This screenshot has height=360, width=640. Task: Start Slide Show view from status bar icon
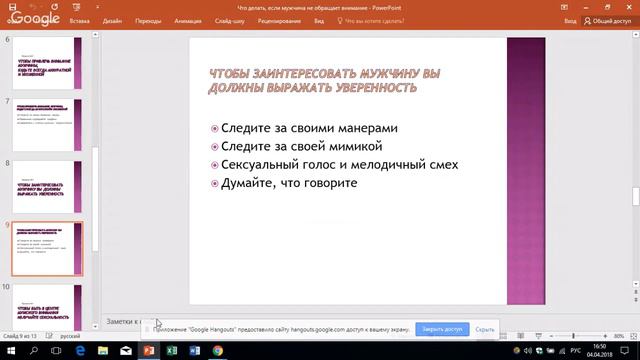538,336
